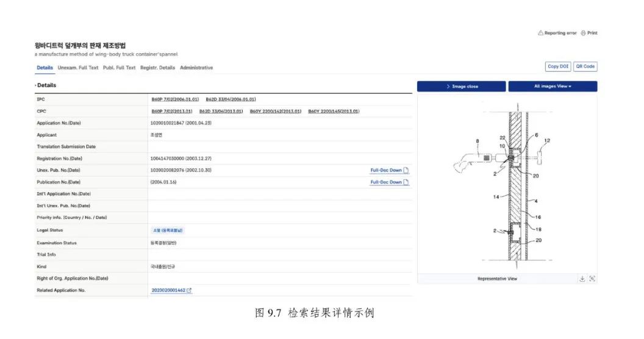Select the Administrative tab
Image resolution: width=644 pixels, height=339 pixels.
[x=196, y=68]
